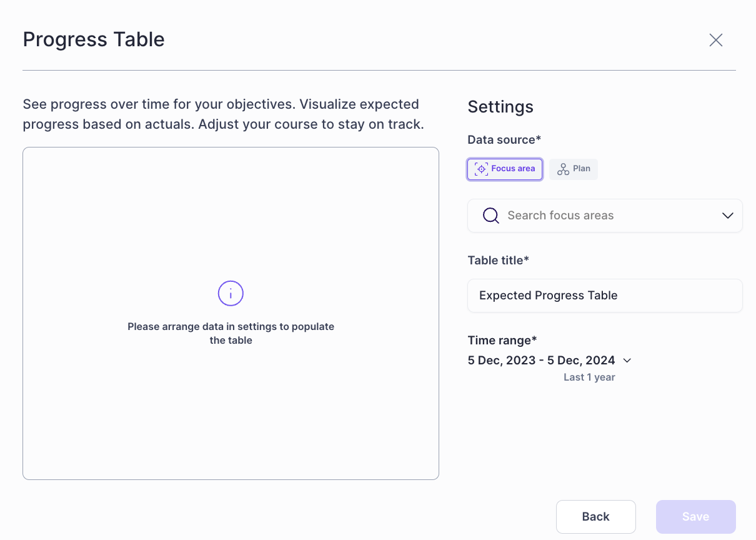
Task: Click the chevron on the focus area search field
Action: click(x=727, y=215)
